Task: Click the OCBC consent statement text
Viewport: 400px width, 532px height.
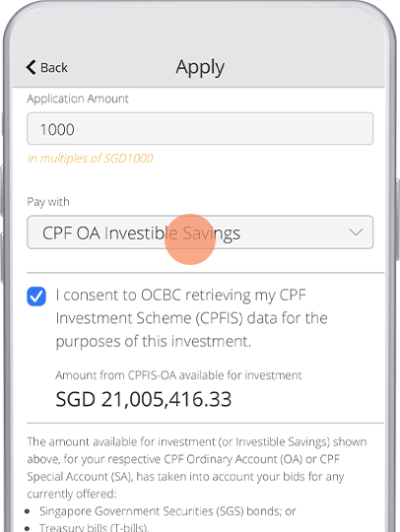Action: (x=192, y=318)
